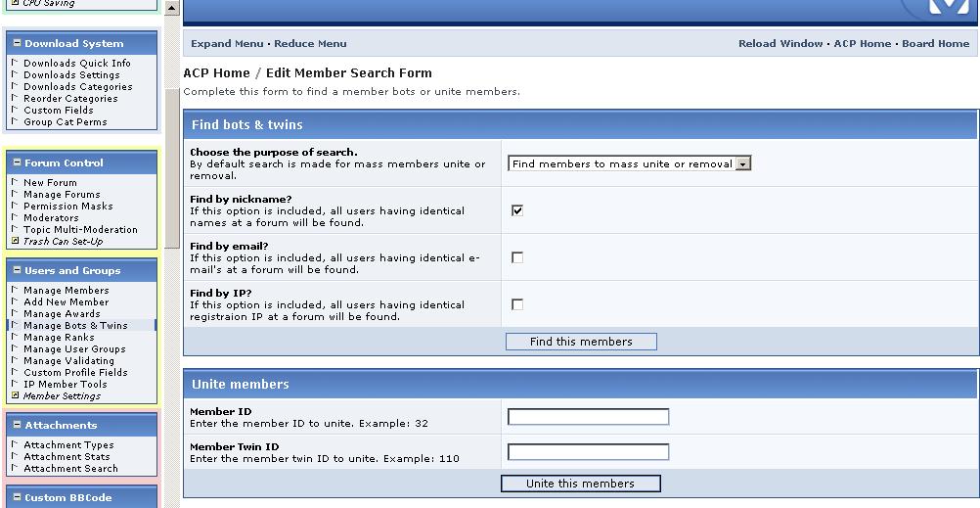Click the sidebar scrollbar up arrow

pos(172,9)
